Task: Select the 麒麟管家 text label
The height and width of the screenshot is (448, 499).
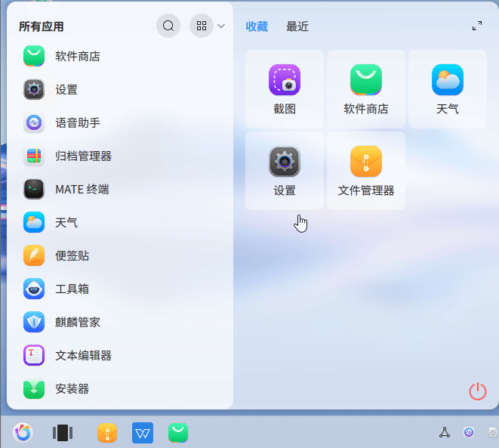Action: (78, 323)
